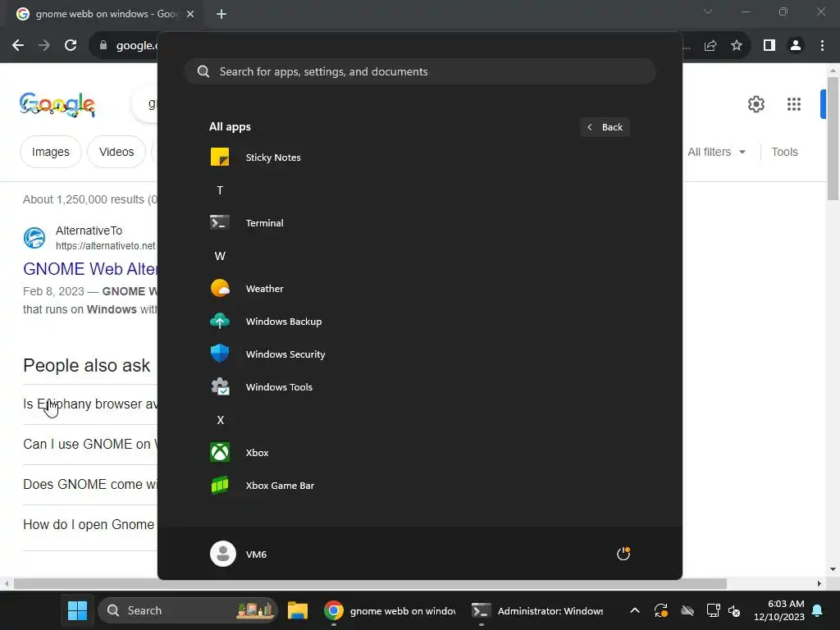Open the Google apps grid
Viewport: 840px width, 630px height.
793,104
